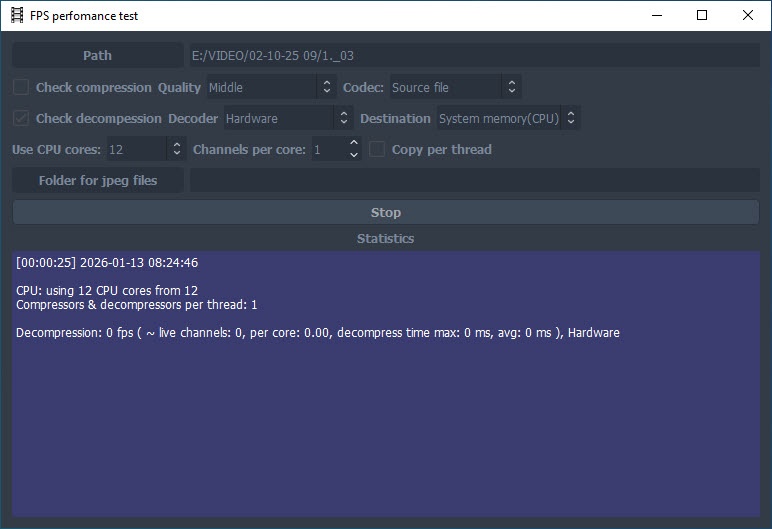
Task: Click the line 'CPU: using 12 CPU cores from 12'
Action: coord(107,291)
